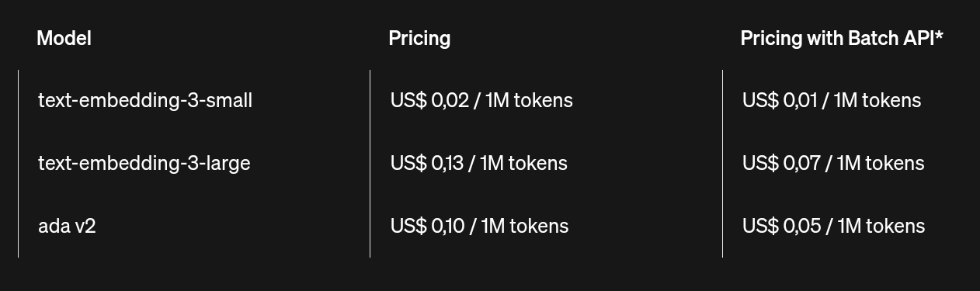Click the asterisk after Batch API
The width and height of the screenshot is (980, 291).
[940, 36]
